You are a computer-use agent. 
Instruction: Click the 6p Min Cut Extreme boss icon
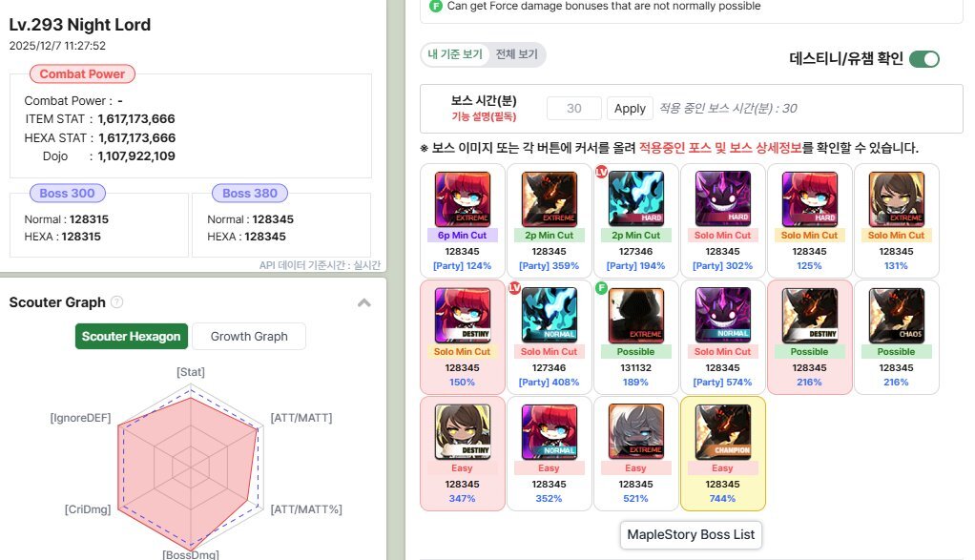coord(462,198)
